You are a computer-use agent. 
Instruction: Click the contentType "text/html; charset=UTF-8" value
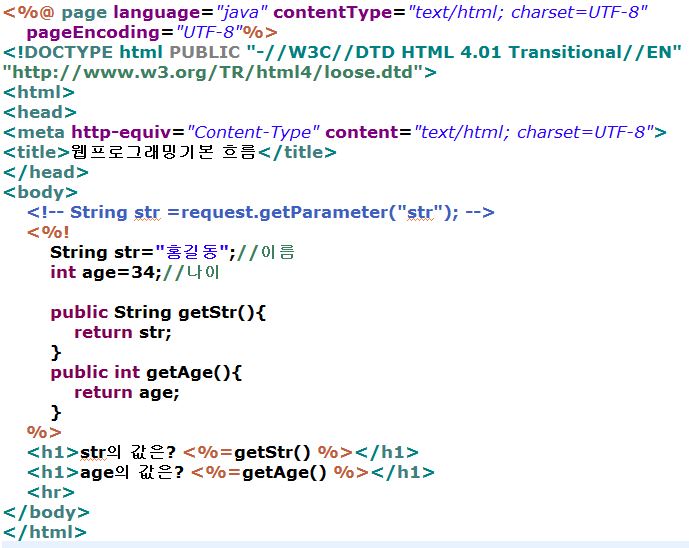(x=528, y=12)
